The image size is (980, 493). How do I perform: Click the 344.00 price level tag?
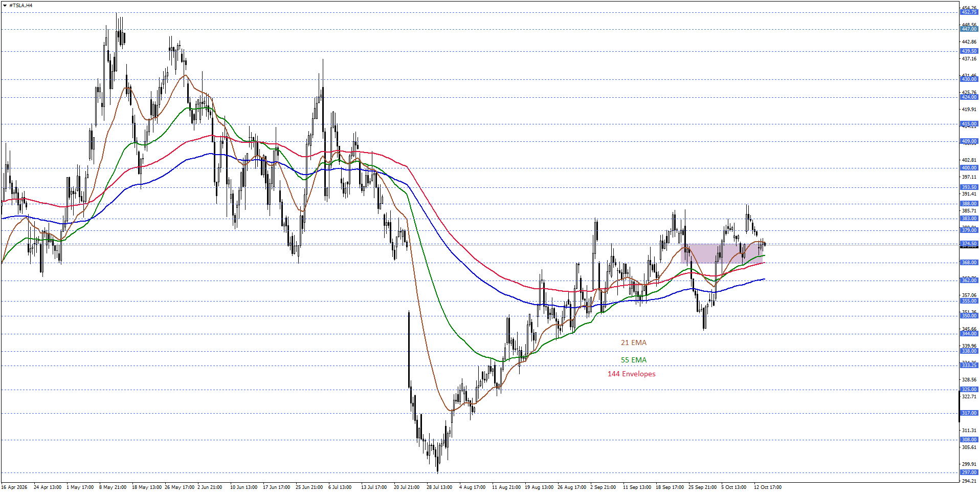coord(969,334)
